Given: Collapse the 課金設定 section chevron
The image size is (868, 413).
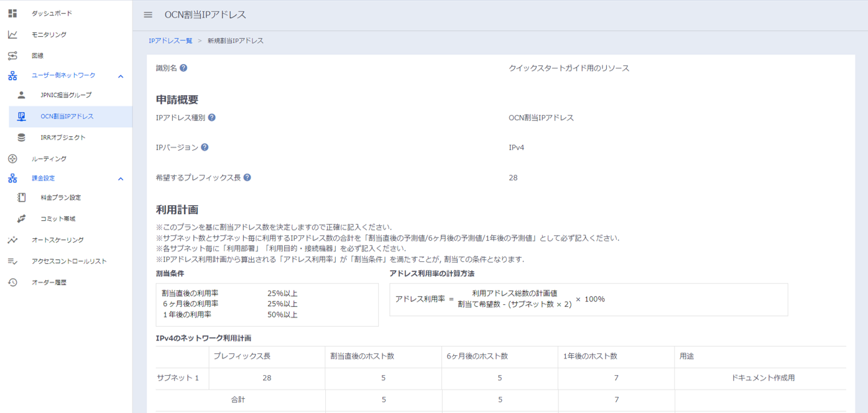Looking at the screenshot, I should (121, 179).
